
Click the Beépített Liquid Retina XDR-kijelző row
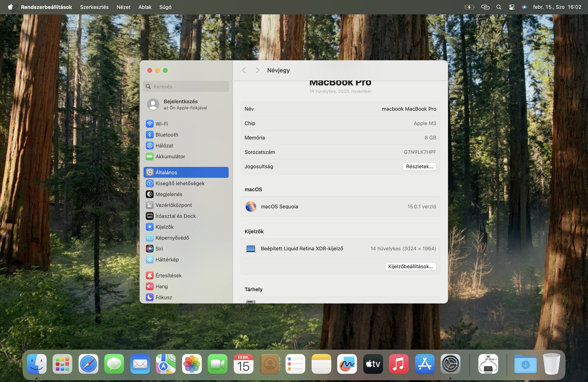click(x=340, y=249)
